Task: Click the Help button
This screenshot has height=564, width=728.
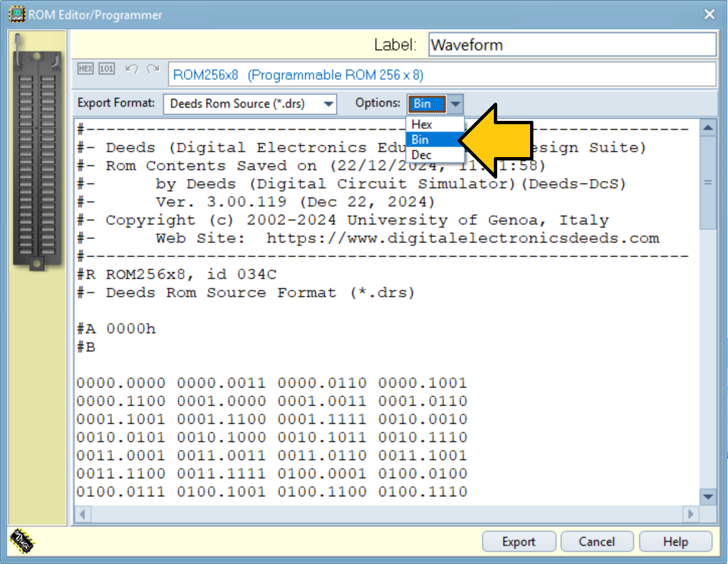Action: click(x=676, y=541)
